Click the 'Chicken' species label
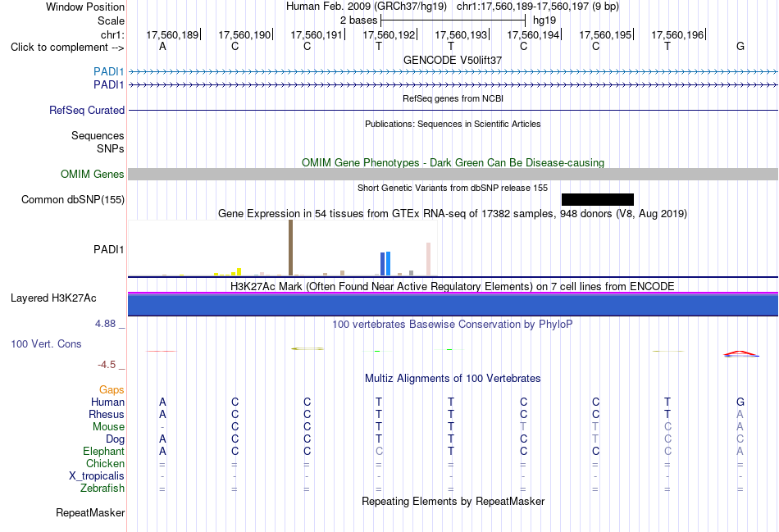The image size is (779, 532). point(105,463)
